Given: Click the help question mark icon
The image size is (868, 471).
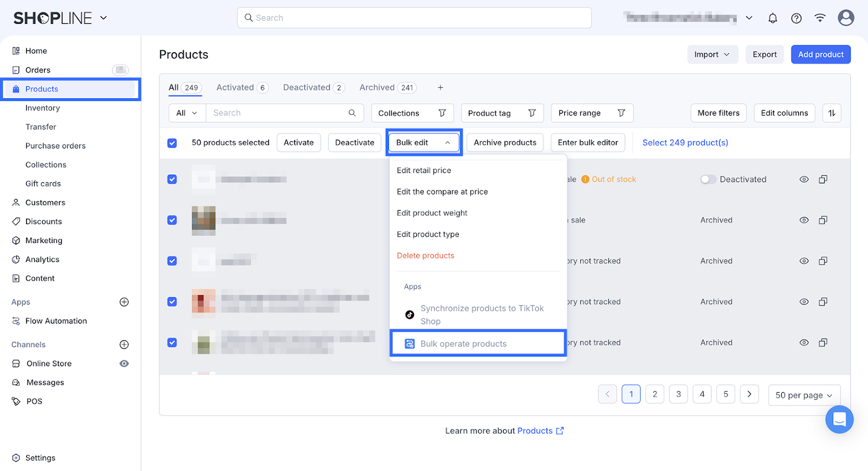Looking at the screenshot, I should [x=796, y=18].
